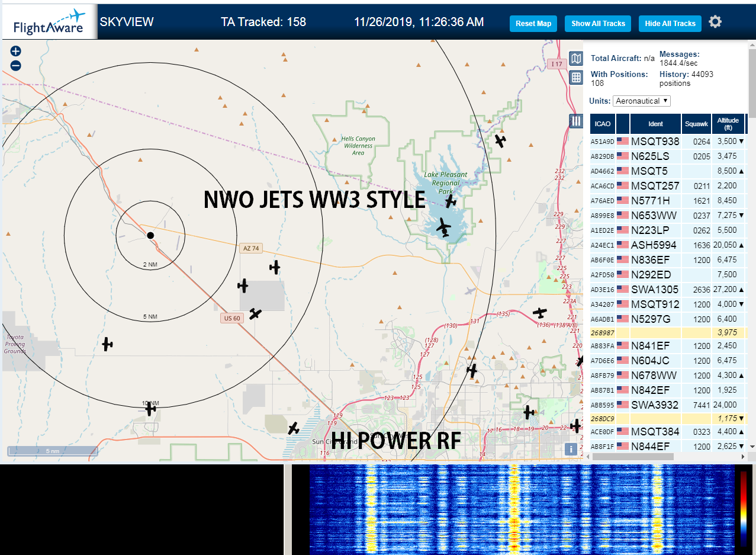Select the MSQT384 aircraft row
This screenshot has height=555, width=756.
pyautogui.click(x=668, y=431)
